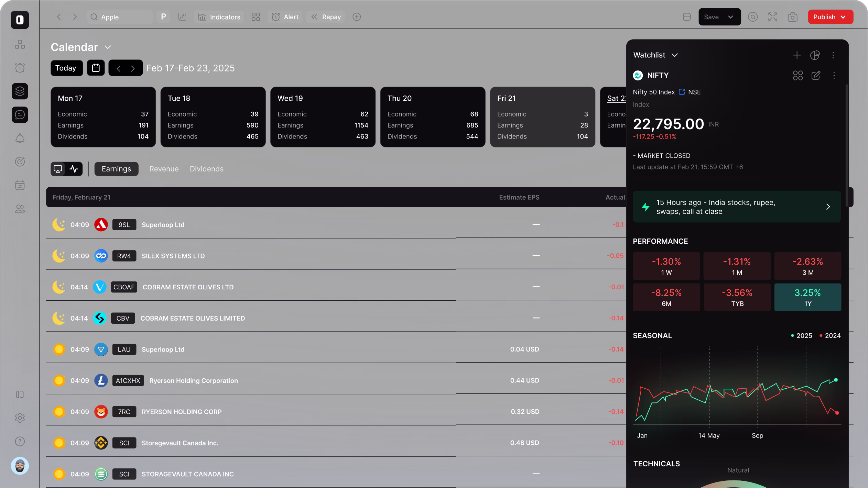
Task: Click the alarm clock icon in left sidebar
Action: pyautogui.click(x=20, y=68)
